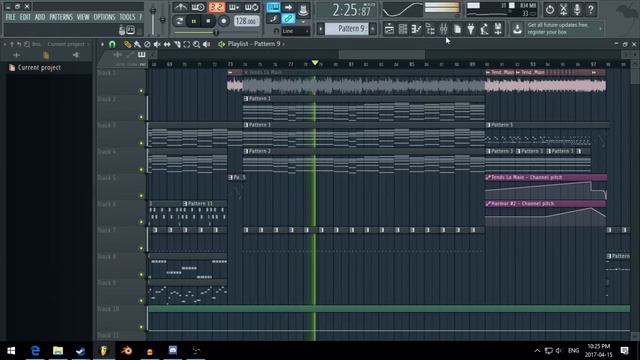Open the Pattern 9 selector
This screenshot has width=640, height=360.
click(347, 29)
